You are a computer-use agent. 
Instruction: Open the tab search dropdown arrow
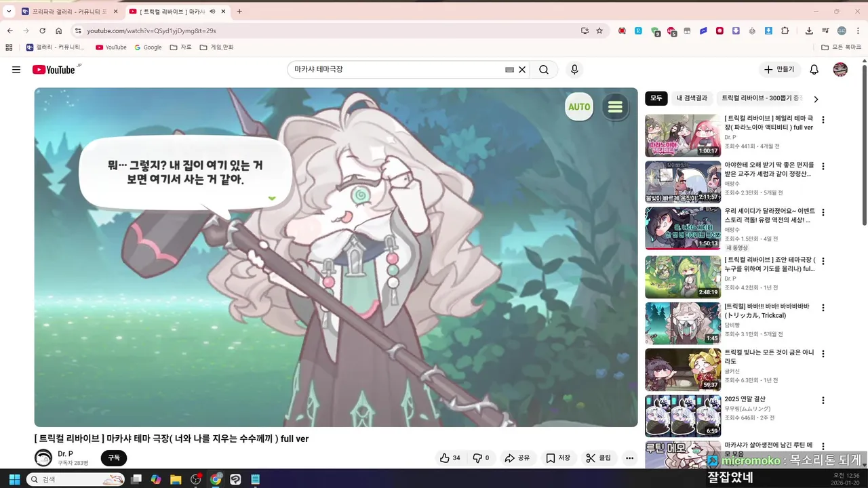9,12
